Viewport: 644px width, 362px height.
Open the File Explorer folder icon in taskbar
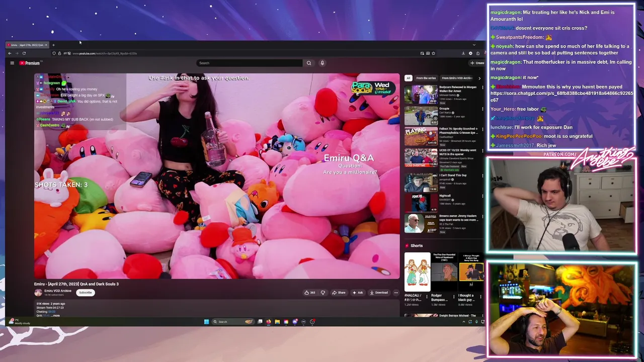(x=277, y=322)
